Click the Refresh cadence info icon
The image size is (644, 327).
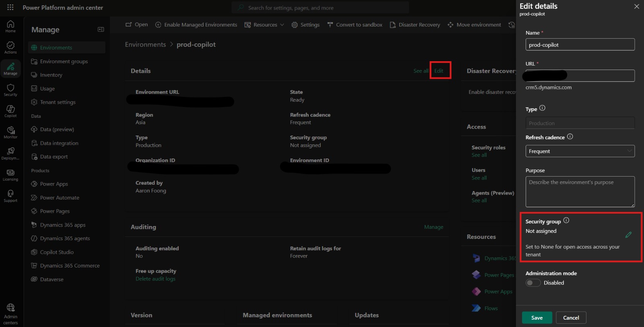pyautogui.click(x=570, y=136)
